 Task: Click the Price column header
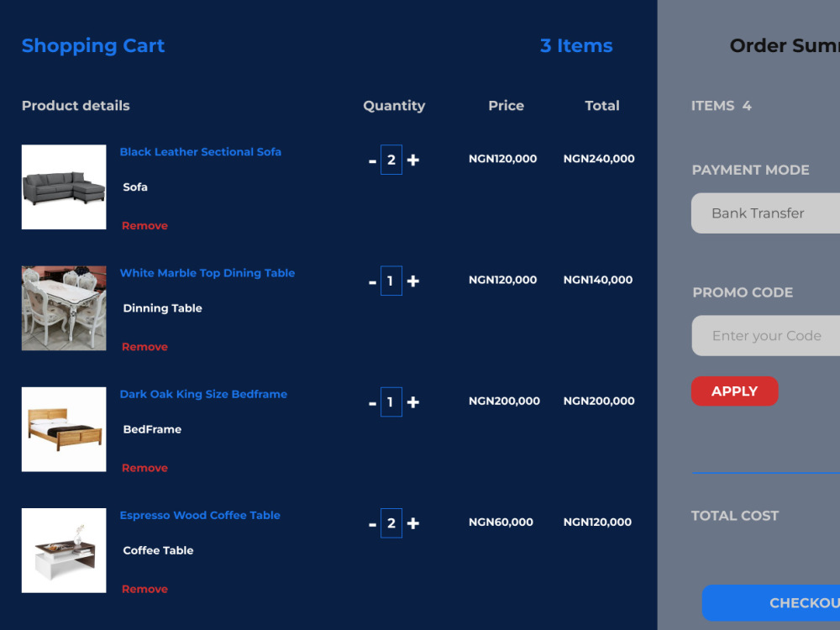click(x=507, y=106)
